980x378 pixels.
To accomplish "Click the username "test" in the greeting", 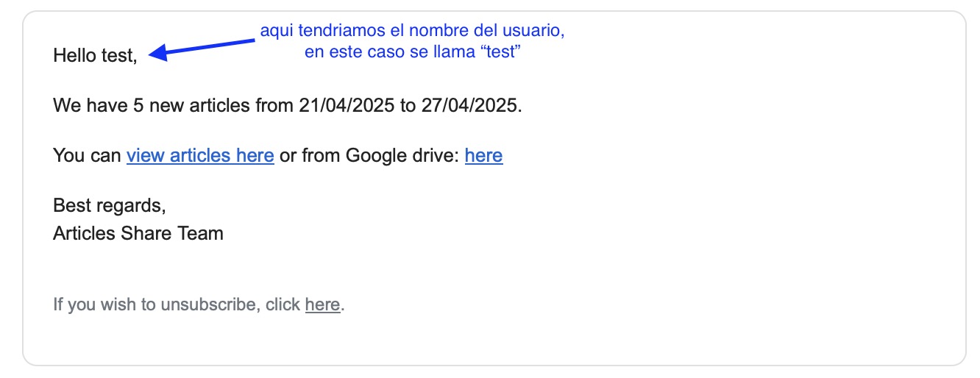I will (x=118, y=55).
